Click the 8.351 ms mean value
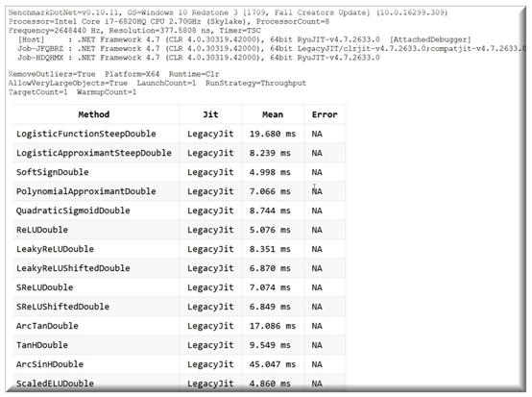Screen dimensions: 532x397 click(x=270, y=249)
